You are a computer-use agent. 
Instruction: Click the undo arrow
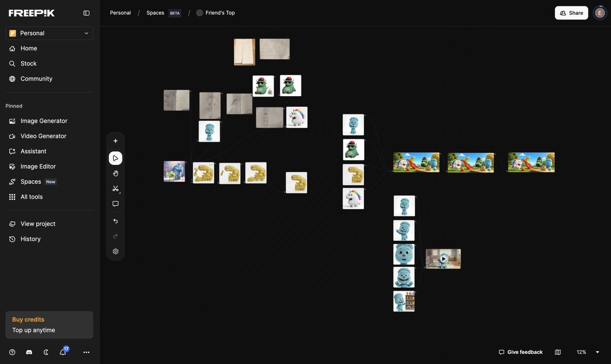click(x=116, y=221)
